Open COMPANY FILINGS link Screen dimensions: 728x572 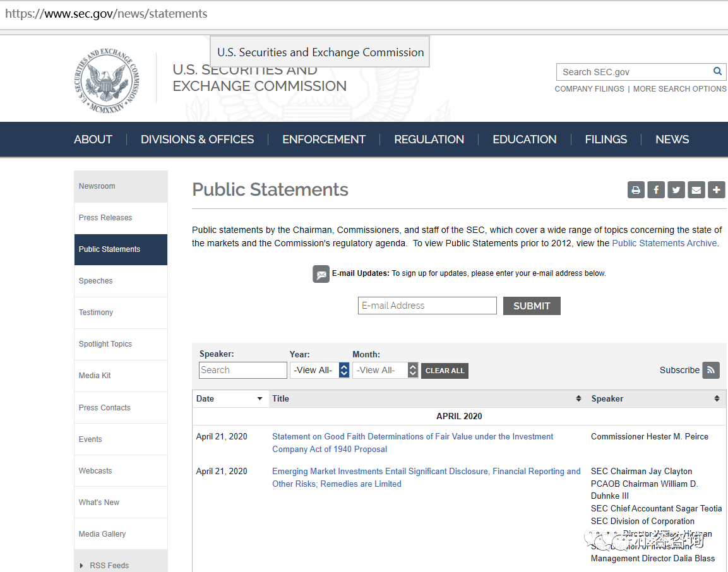point(589,88)
